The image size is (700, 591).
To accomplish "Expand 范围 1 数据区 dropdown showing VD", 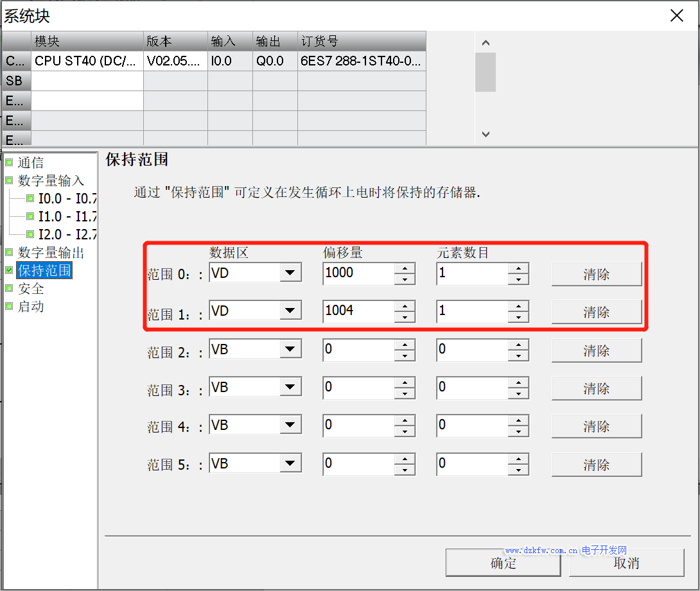I will pos(290,311).
